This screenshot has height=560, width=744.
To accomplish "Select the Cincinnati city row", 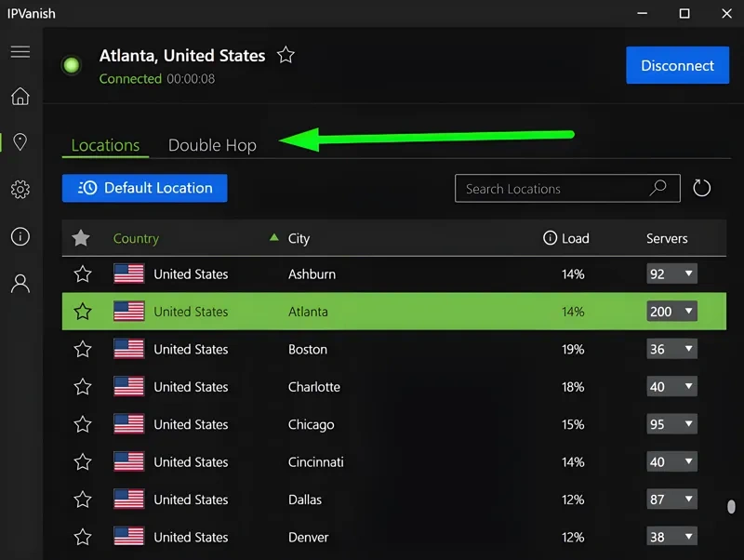I will pos(393,461).
